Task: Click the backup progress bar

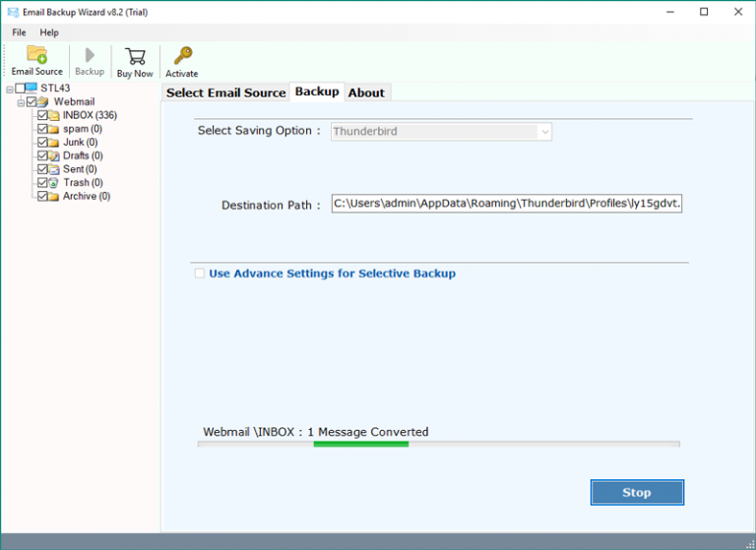Action: pyautogui.click(x=439, y=445)
